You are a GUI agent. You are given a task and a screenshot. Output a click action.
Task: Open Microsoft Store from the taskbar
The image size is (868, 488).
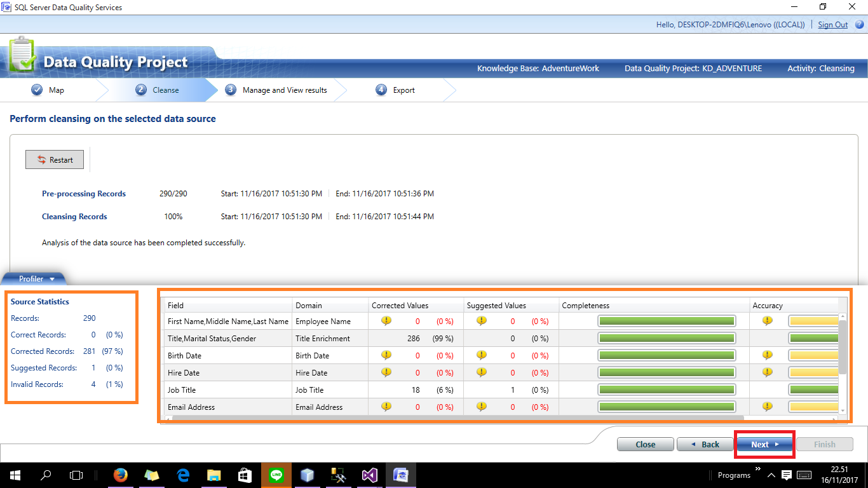[x=245, y=475]
